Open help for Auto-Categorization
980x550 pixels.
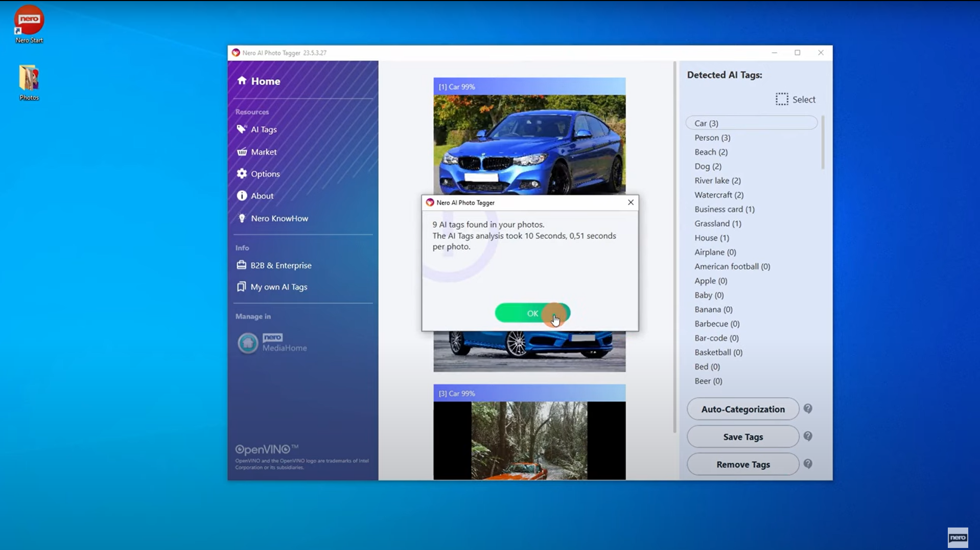(808, 408)
